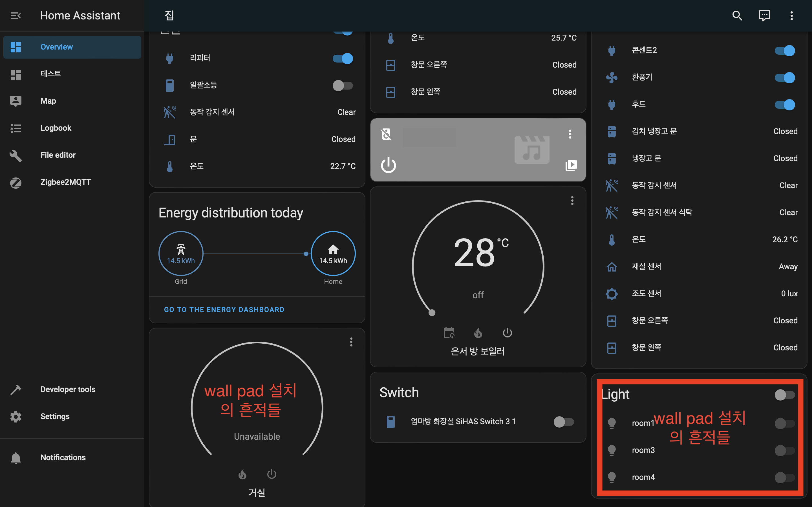Open the media browser icon on player card
812x507 pixels.
click(571, 165)
